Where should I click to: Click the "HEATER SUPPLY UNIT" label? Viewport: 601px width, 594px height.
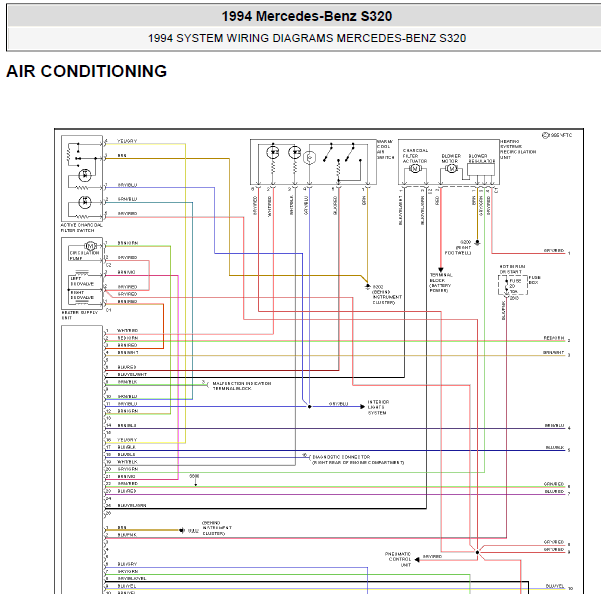(79, 315)
